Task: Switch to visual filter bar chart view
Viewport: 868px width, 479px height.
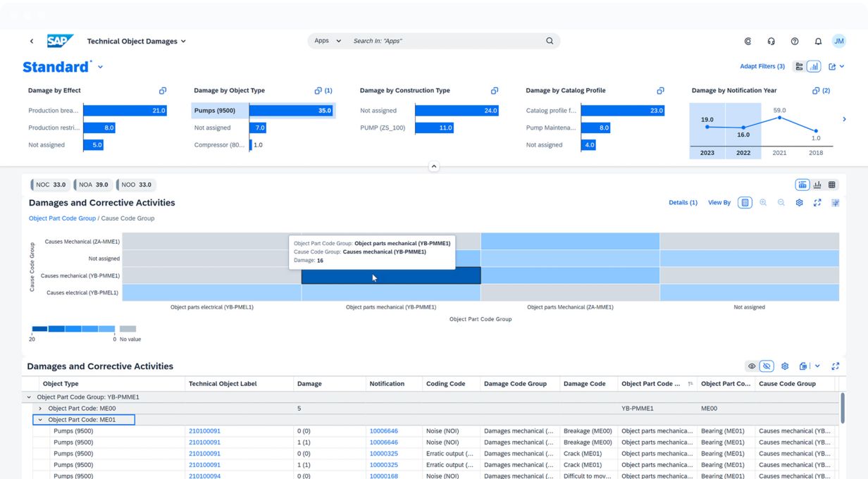Action: pyautogui.click(x=814, y=67)
